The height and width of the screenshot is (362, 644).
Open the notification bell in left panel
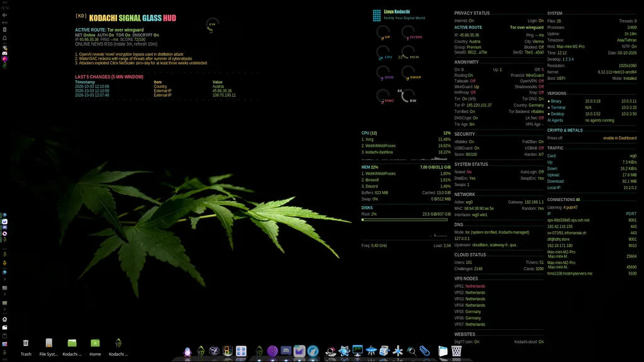4,38
